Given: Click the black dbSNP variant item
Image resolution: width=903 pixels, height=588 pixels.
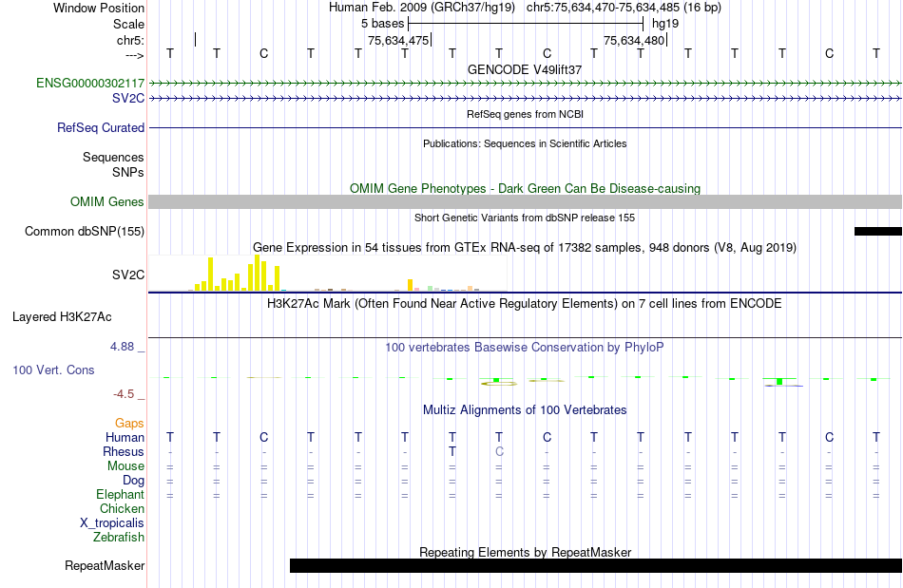Looking at the screenshot, I should coord(877,231).
